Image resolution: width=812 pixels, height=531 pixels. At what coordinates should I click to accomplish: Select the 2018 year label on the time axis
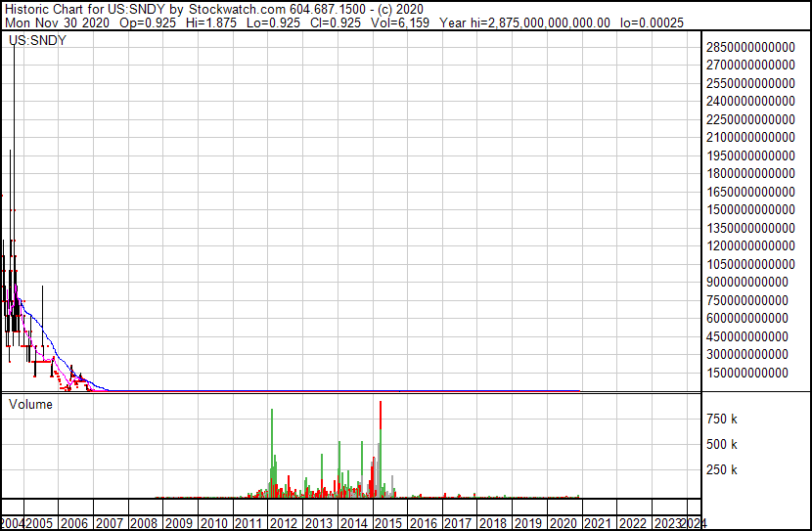493,524
